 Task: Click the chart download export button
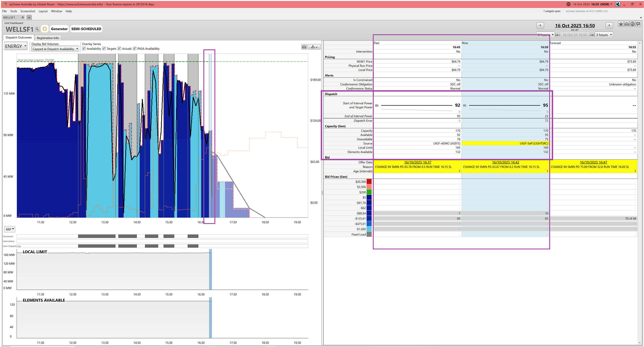click(314, 47)
